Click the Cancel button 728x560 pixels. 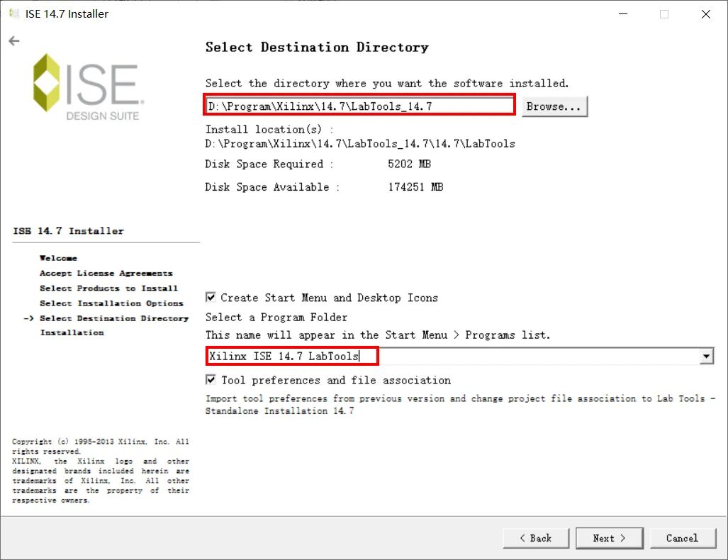683,538
